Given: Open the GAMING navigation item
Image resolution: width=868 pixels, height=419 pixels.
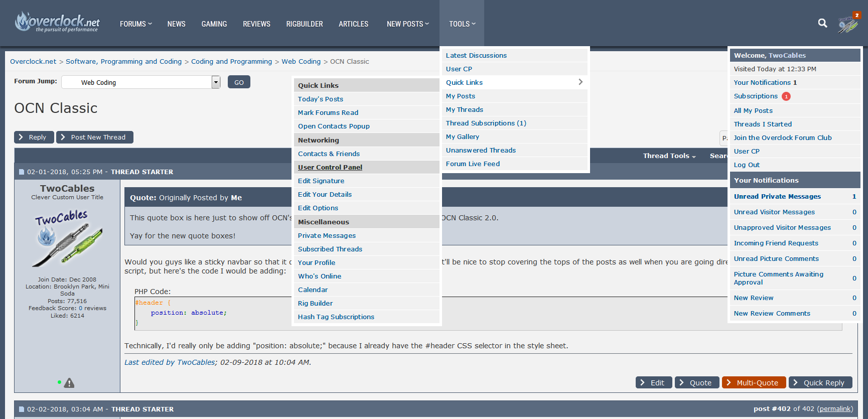Looking at the screenshot, I should point(214,24).
